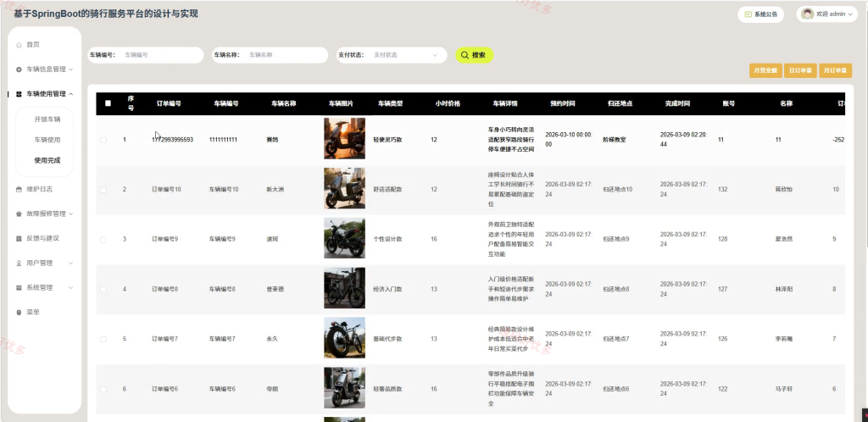
Task: Open the 帝朗 scooter thumbnail image
Action: coord(344,388)
